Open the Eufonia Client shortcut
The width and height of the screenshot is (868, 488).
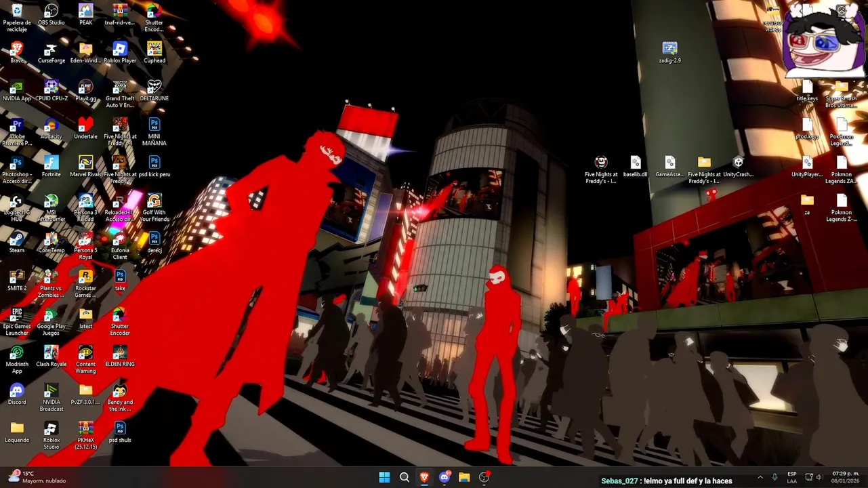pyautogui.click(x=120, y=245)
